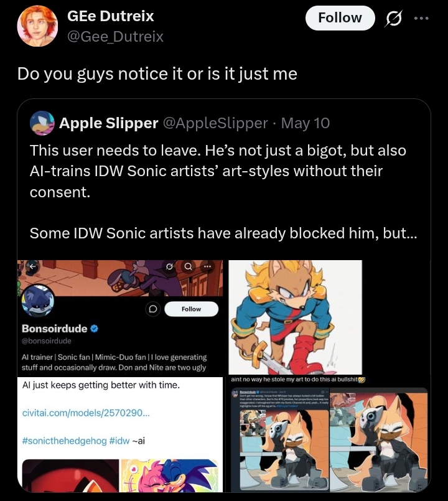Screen dimensions: 448x501
Task: Click the message bubble icon near Bonsoirdude
Action: tap(152, 309)
